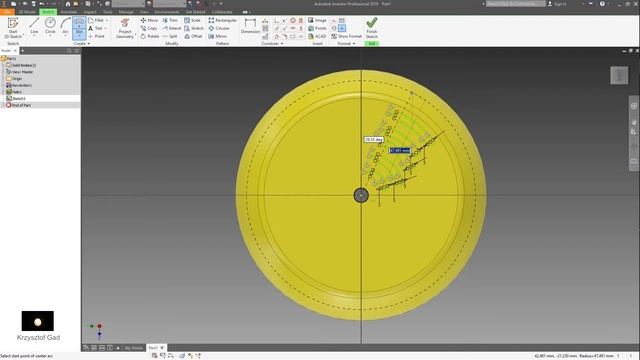Viewport: 640px width, 360px height.
Task: Open the Constrain panel dropdown
Action: tap(272, 43)
